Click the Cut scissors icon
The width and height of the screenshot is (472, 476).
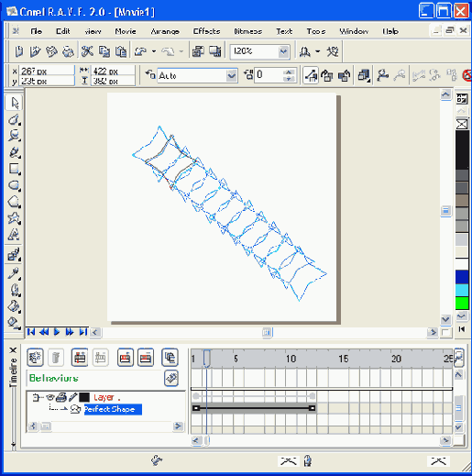87,51
